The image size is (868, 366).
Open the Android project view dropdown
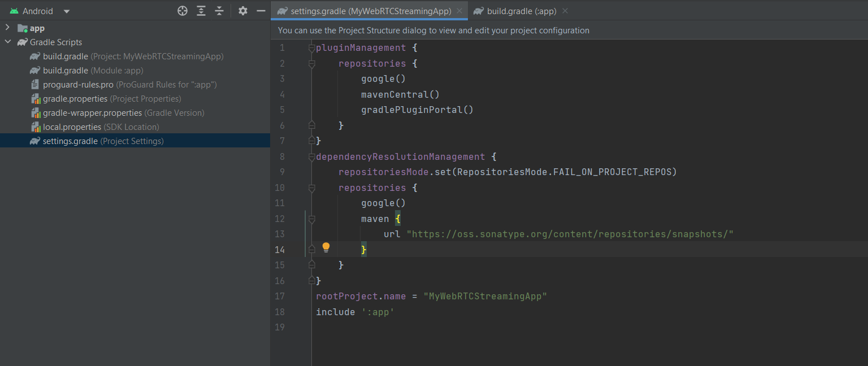coord(67,11)
